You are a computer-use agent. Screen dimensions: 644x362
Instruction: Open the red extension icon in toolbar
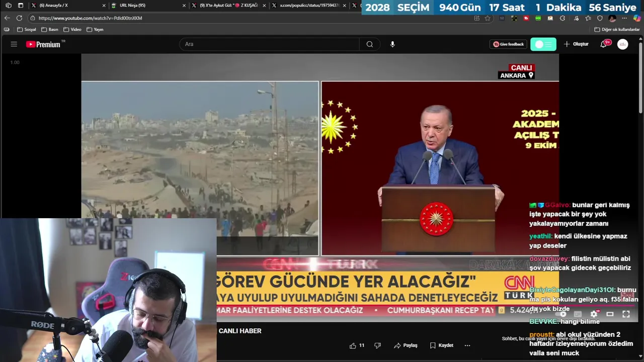[526, 18]
